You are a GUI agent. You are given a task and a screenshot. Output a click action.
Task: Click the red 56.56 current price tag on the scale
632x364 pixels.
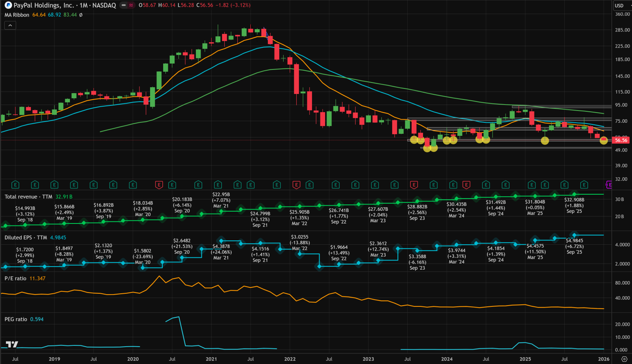[x=621, y=140]
